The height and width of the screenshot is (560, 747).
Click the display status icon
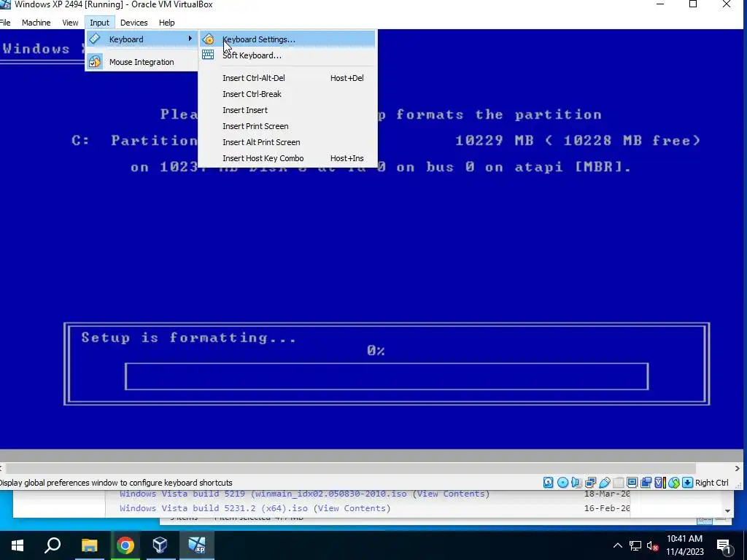pyautogui.click(x=632, y=483)
